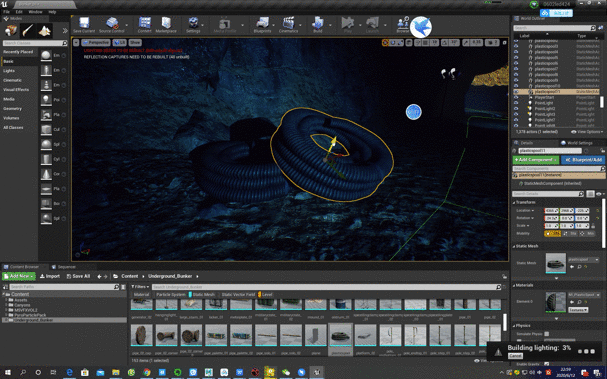Viewport: 607px width, 379px height.
Task: Click the Build toolbar icon
Action: click(x=317, y=23)
